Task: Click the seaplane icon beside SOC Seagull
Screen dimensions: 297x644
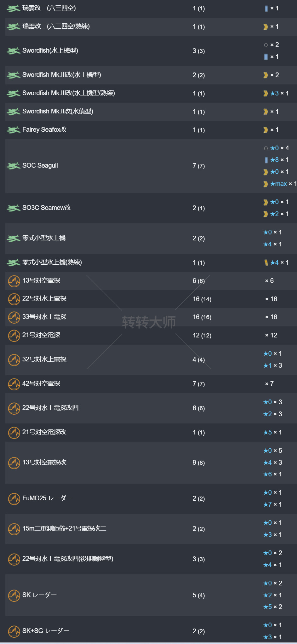Action: [x=14, y=166]
